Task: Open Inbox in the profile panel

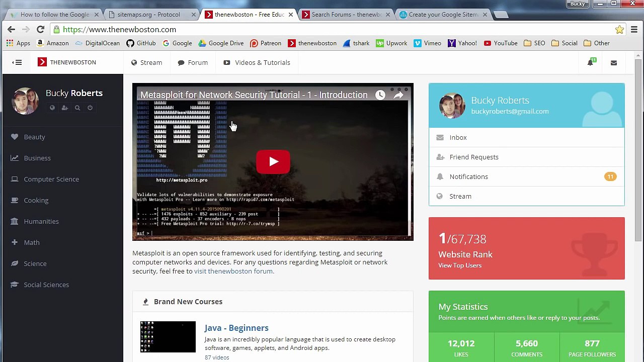Action: tap(527, 137)
